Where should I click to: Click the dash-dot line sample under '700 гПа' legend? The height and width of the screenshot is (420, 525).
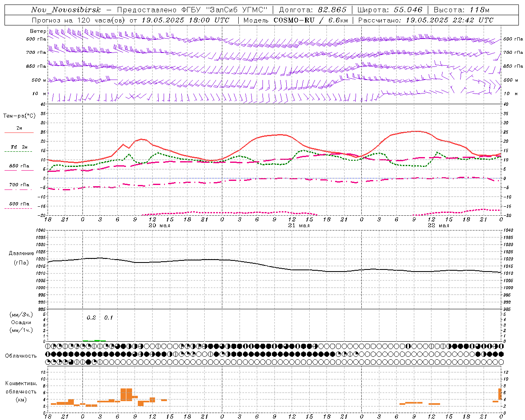tap(18, 189)
